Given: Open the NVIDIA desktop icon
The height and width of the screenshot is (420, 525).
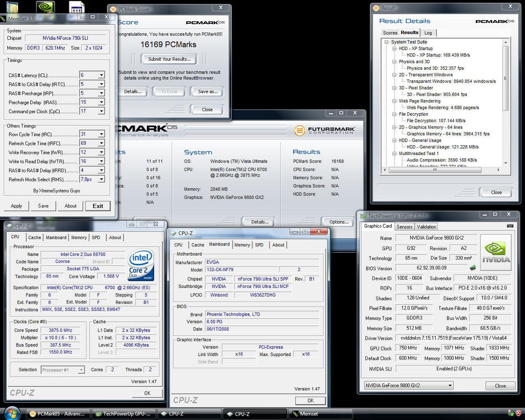Looking at the screenshot, I should click(45, 7).
